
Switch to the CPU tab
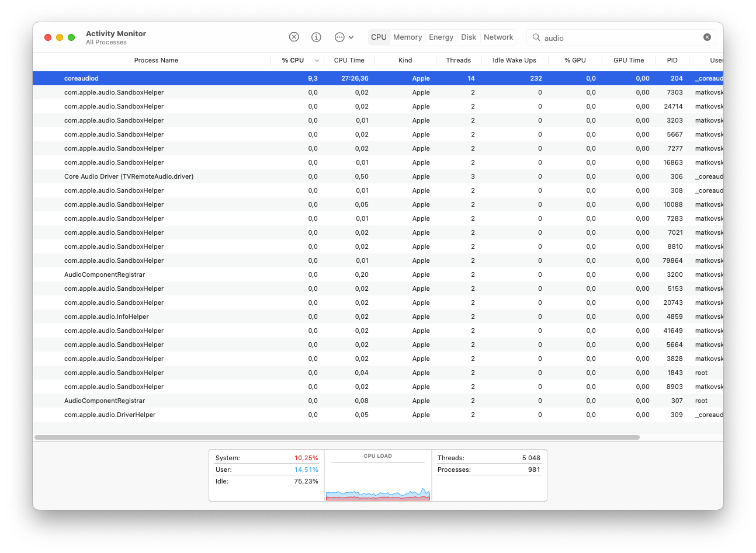tap(379, 37)
